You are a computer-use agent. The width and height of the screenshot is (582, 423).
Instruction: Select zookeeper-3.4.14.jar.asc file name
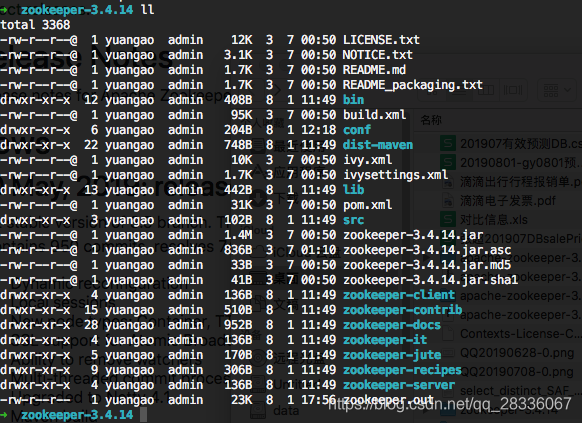click(427, 250)
